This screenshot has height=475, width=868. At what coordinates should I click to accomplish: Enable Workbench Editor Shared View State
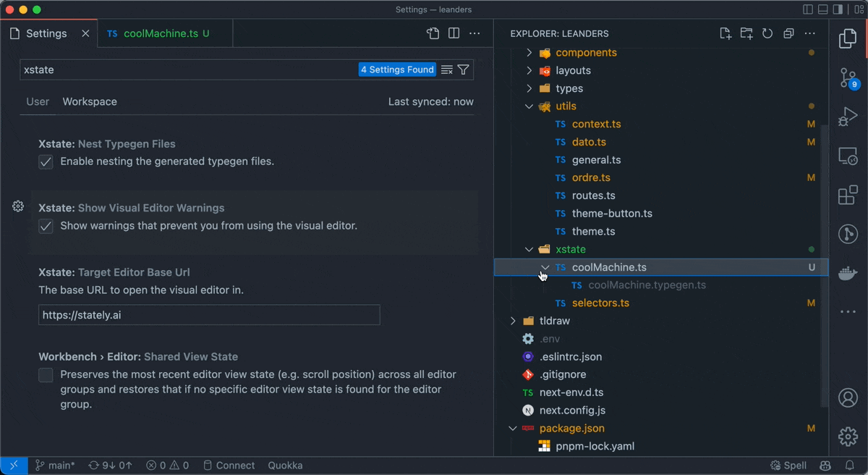pos(46,375)
